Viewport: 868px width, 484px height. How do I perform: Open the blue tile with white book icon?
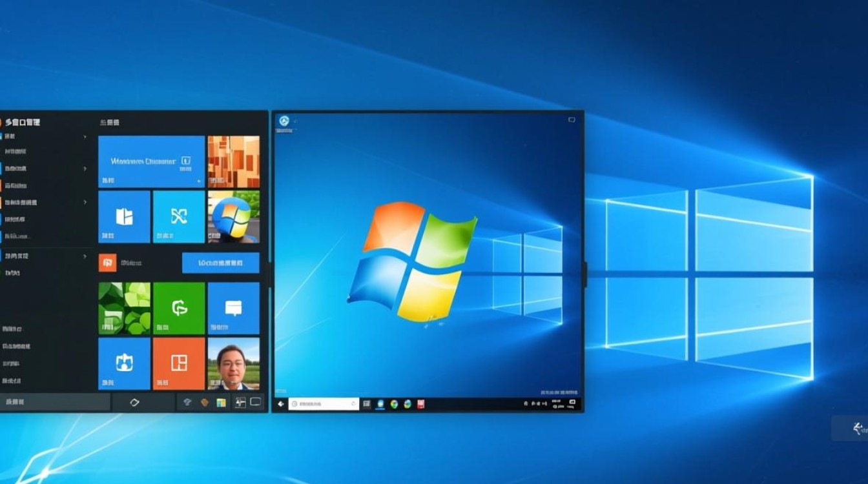(x=124, y=217)
